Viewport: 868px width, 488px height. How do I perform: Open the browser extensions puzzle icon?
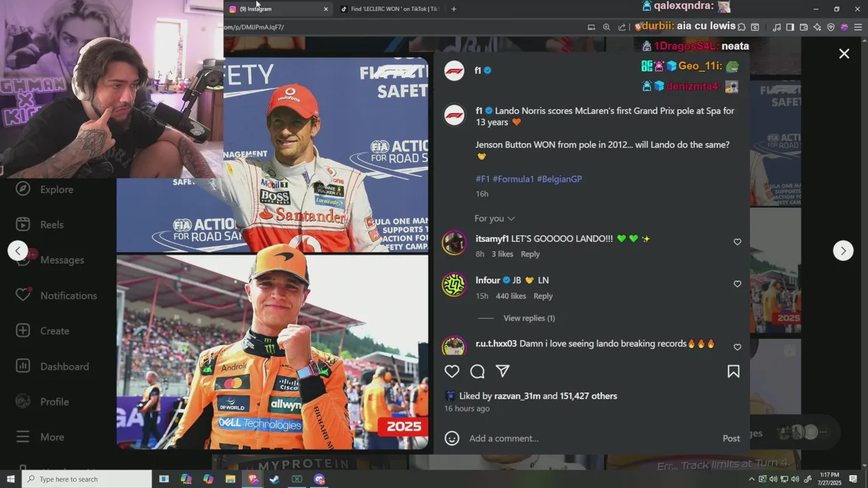(x=741, y=27)
